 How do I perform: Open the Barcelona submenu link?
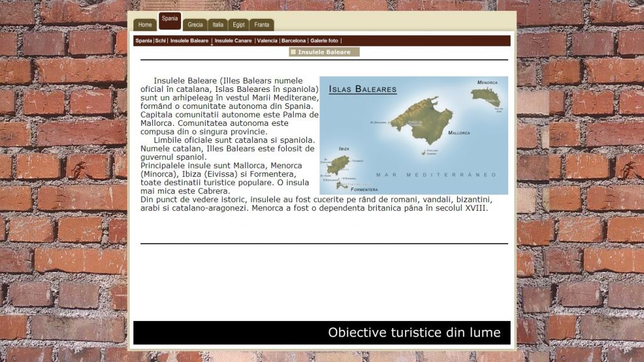point(294,41)
